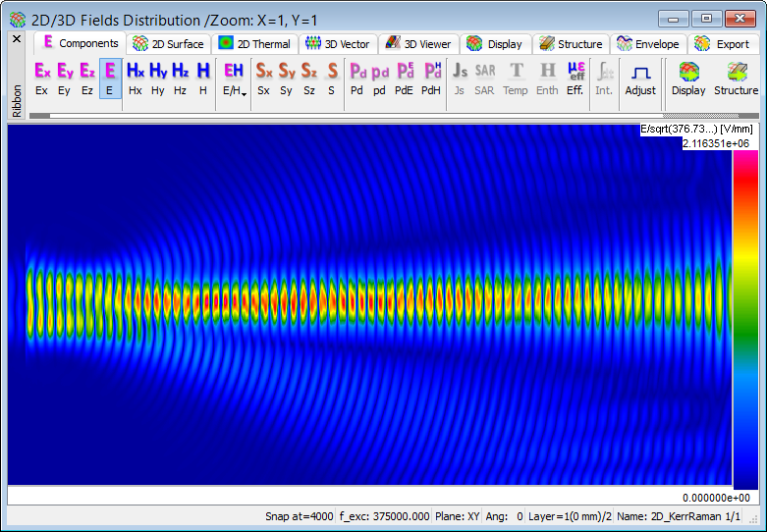Open the 3D Vector tab
This screenshot has height=532, width=767.
pyautogui.click(x=339, y=44)
